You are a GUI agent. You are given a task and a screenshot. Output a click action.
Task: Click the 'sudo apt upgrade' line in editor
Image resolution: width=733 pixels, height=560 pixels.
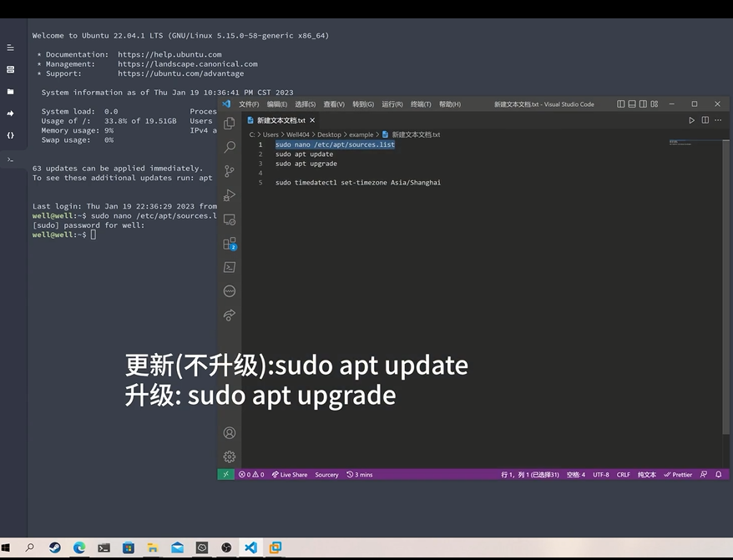(306, 164)
